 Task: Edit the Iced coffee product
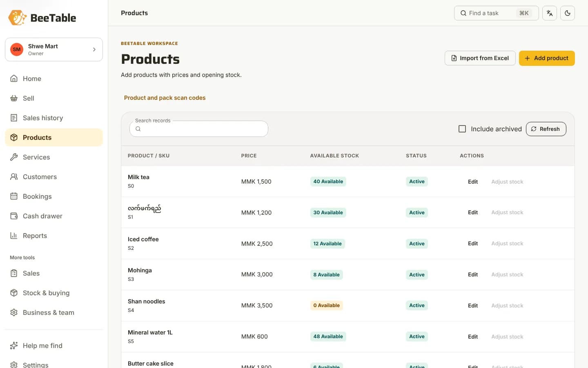coord(473,244)
